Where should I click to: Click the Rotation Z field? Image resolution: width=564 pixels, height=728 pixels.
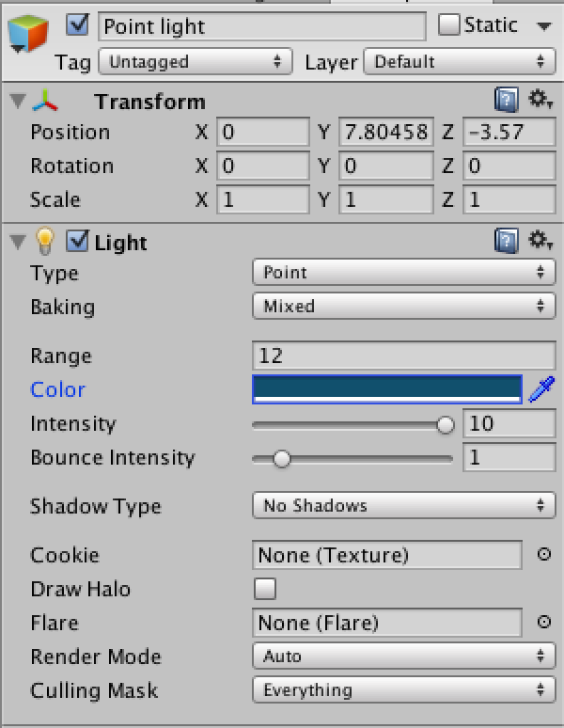(509, 166)
